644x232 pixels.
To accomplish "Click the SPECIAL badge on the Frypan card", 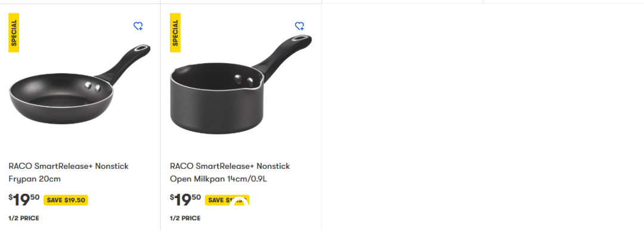I will 14,33.
